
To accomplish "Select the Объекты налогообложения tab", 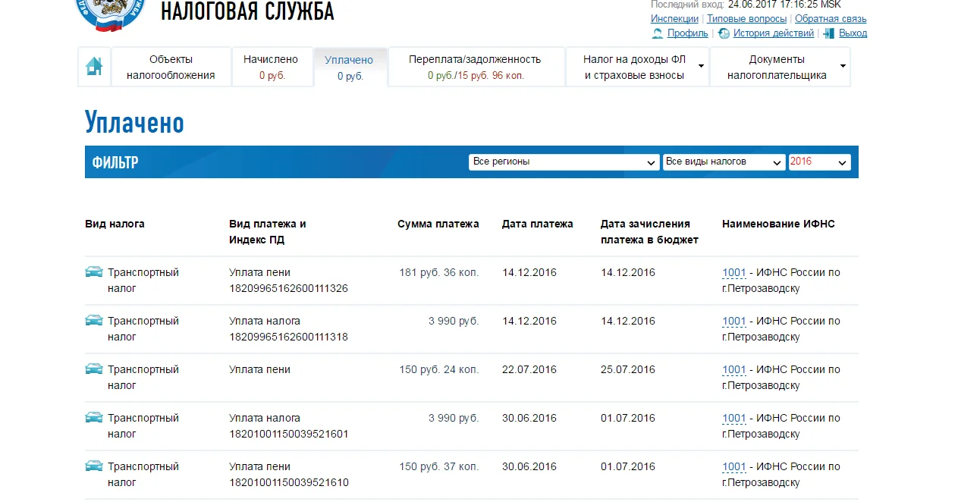I will (171, 67).
